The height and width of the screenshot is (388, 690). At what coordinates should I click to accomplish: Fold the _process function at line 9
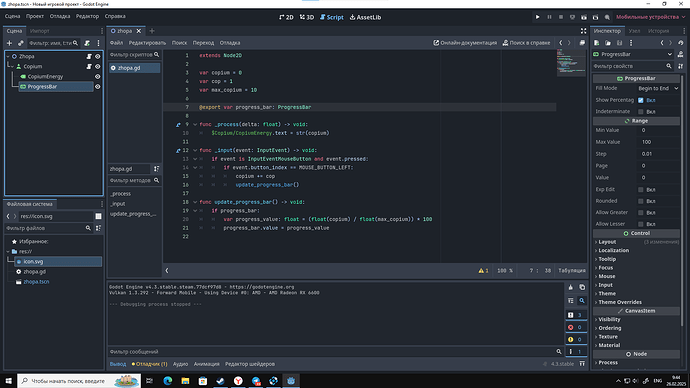[x=195, y=124]
